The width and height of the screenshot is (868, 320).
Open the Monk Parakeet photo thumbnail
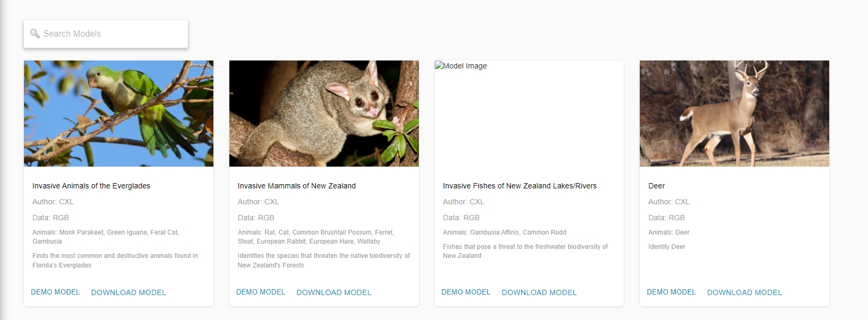pos(118,113)
